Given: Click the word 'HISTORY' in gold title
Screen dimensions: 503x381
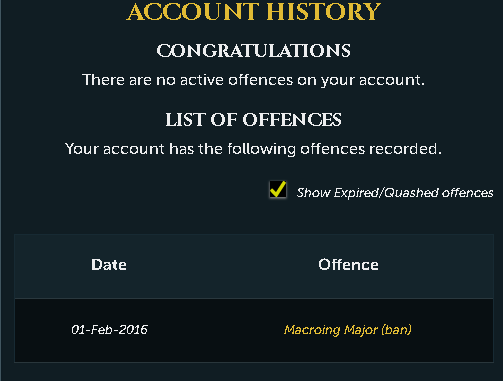Looking at the screenshot, I should (324, 12).
